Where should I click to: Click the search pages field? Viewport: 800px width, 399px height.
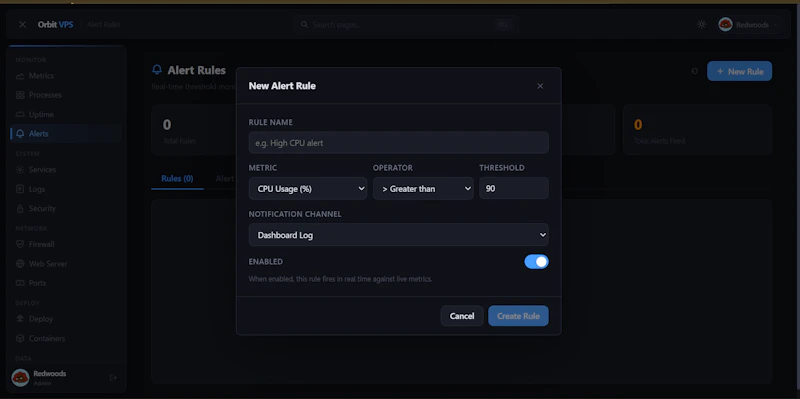[x=406, y=24]
